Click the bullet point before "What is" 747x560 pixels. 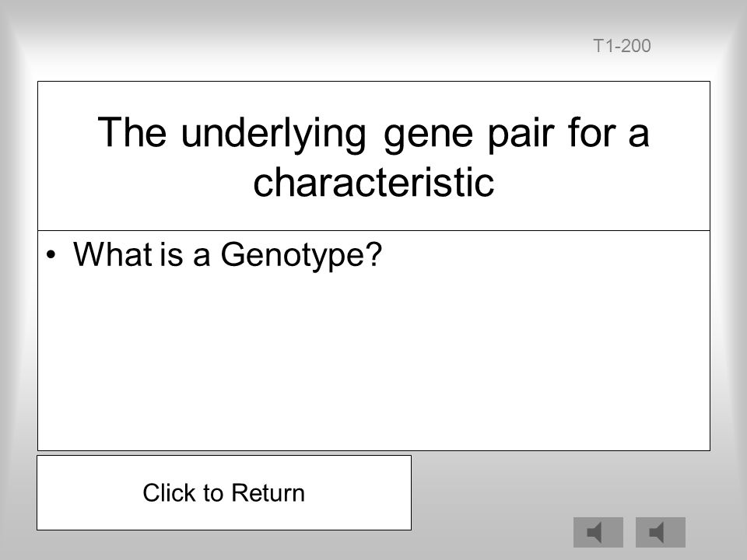click(51, 255)
